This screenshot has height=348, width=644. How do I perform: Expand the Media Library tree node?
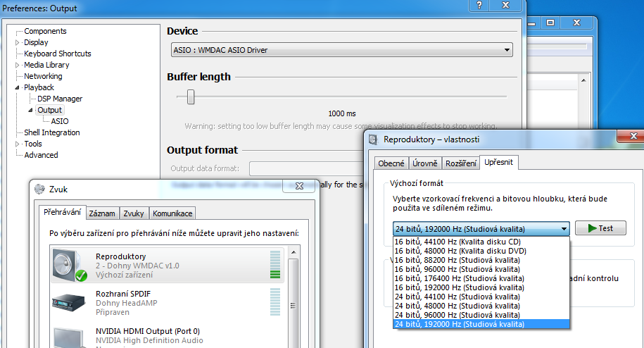18,65
